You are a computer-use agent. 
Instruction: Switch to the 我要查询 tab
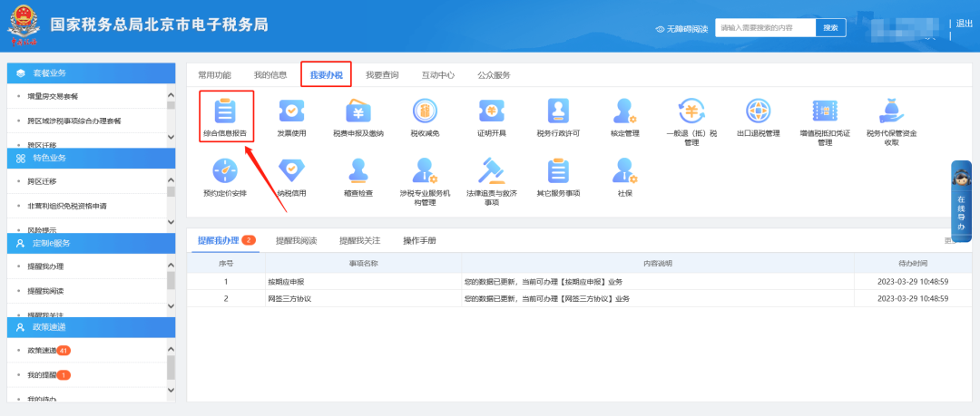[x=382, y=75]
